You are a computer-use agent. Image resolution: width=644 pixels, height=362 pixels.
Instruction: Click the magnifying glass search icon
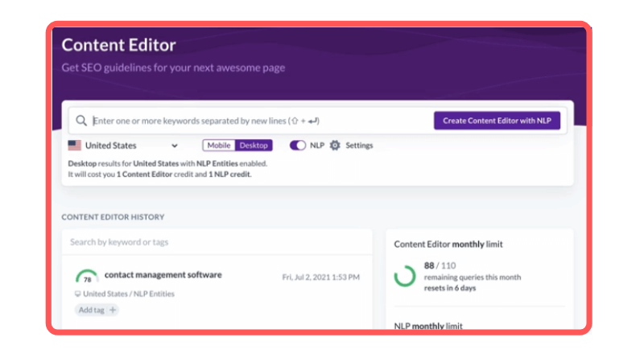[x=81, y=121]
